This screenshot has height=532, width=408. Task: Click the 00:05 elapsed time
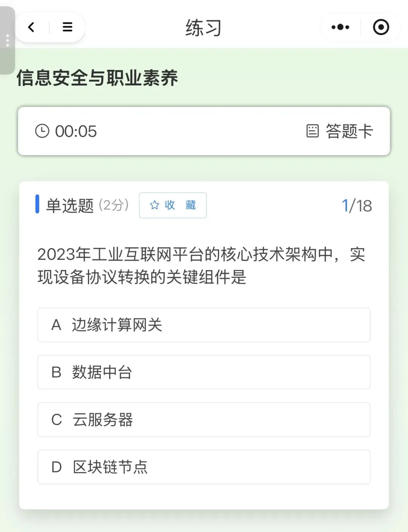(76, 131)
